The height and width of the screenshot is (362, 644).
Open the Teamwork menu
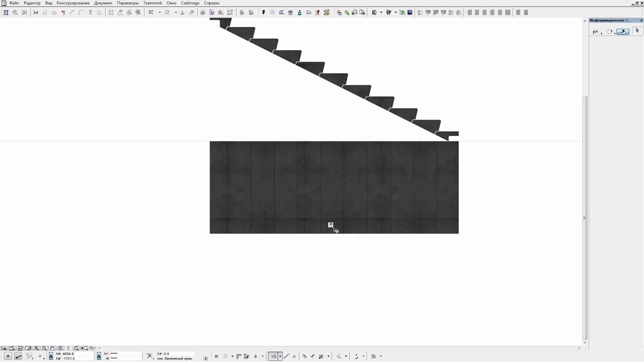(152, 3)
